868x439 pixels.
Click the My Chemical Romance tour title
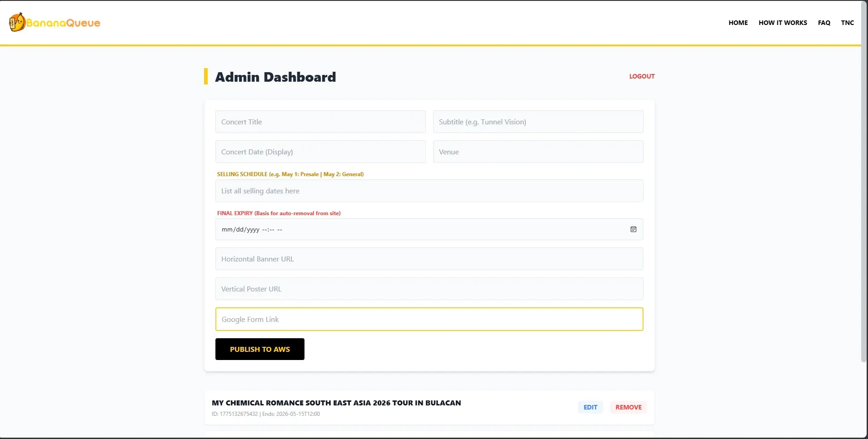[x=336, y=403]
